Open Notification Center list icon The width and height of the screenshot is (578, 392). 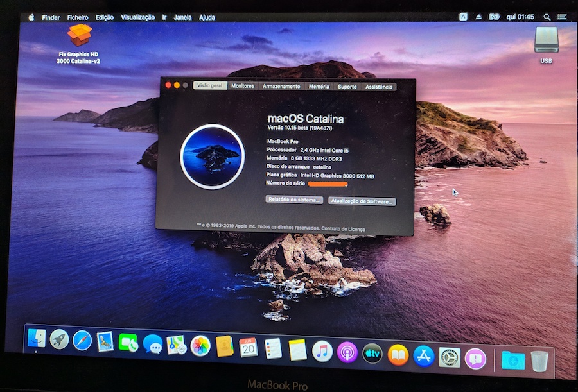[562, 17]
